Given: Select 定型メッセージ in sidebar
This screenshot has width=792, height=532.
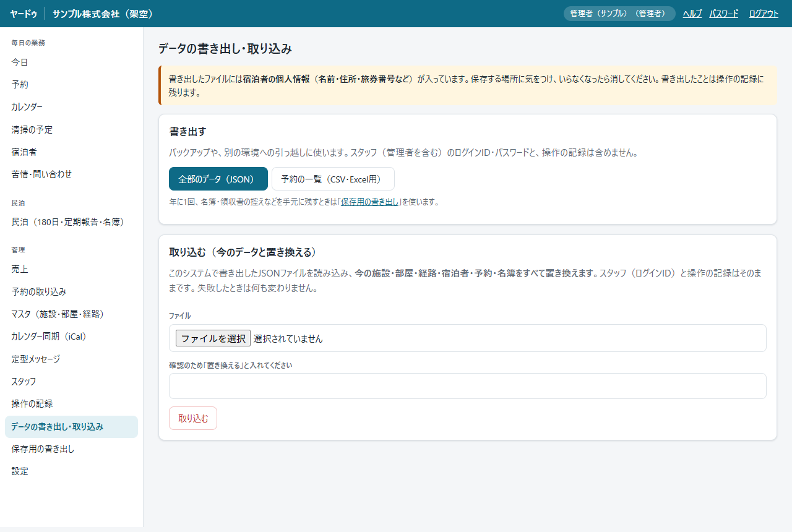Looking at the screenshot, I should click(x=71, y=359).
